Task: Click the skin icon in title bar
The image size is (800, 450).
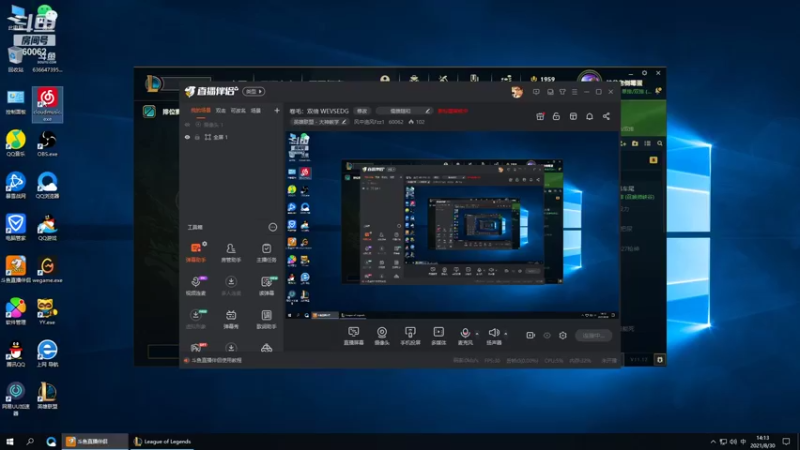Action: coord(562,92)
